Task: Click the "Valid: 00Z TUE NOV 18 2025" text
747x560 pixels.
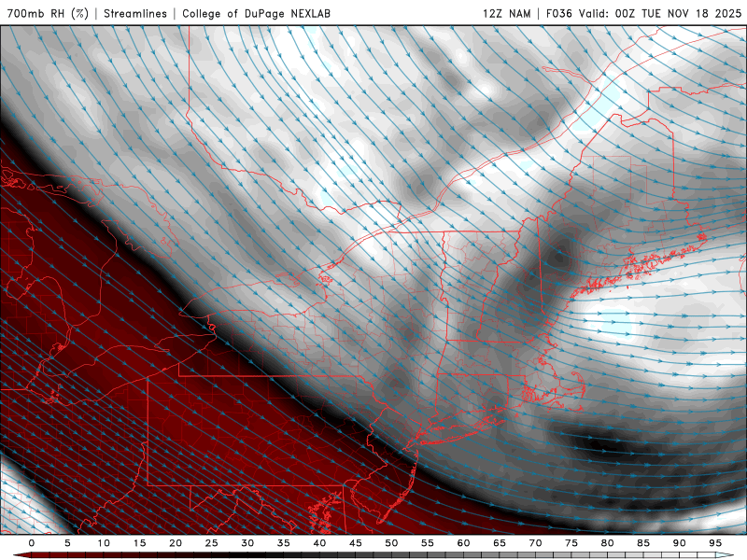Action: (660, 13)
